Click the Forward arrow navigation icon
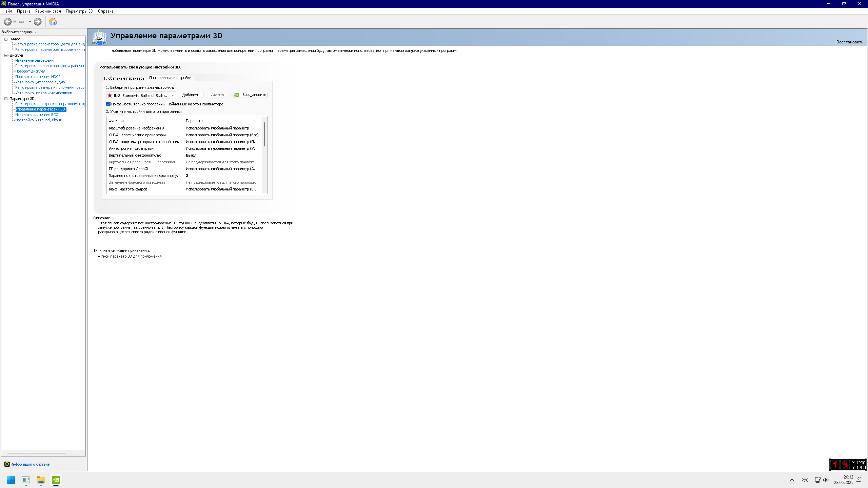This screenshot has width=868, height=488. pyautogui.click(x=38, y=22)
